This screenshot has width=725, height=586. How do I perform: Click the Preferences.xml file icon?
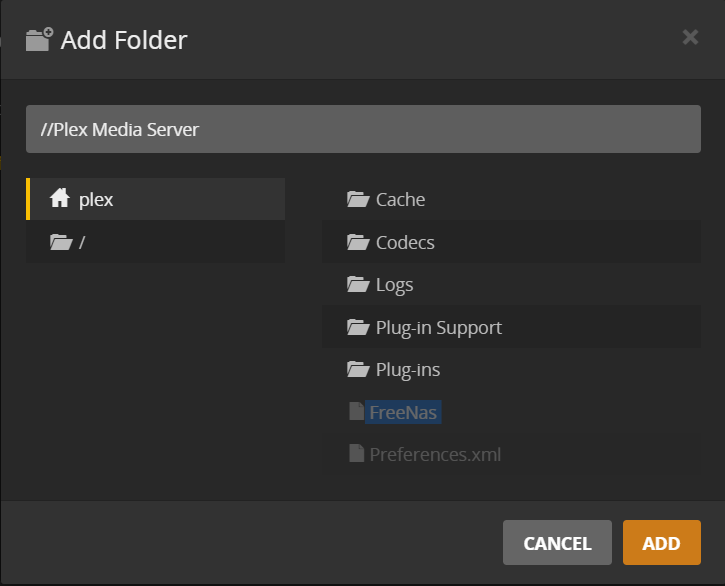(355, 454)
